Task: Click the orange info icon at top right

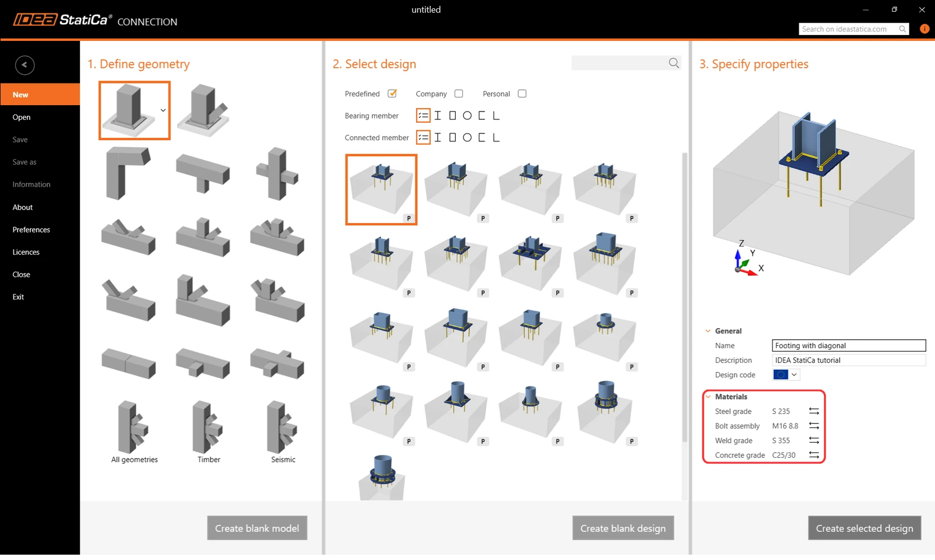Action: (x=924, y=29)
